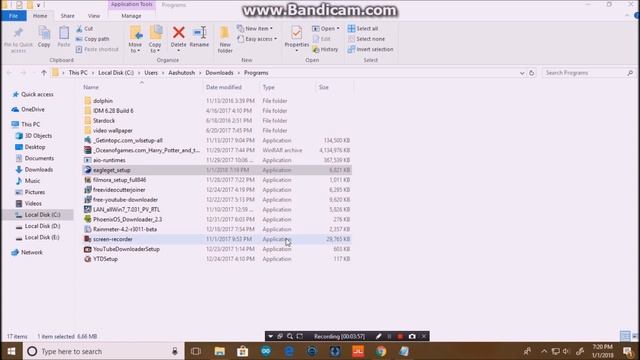Viewport: 640px width, 360px height.
Task: Select Local Disk (D:) in navigation pane
Action: tap(38, 226)
